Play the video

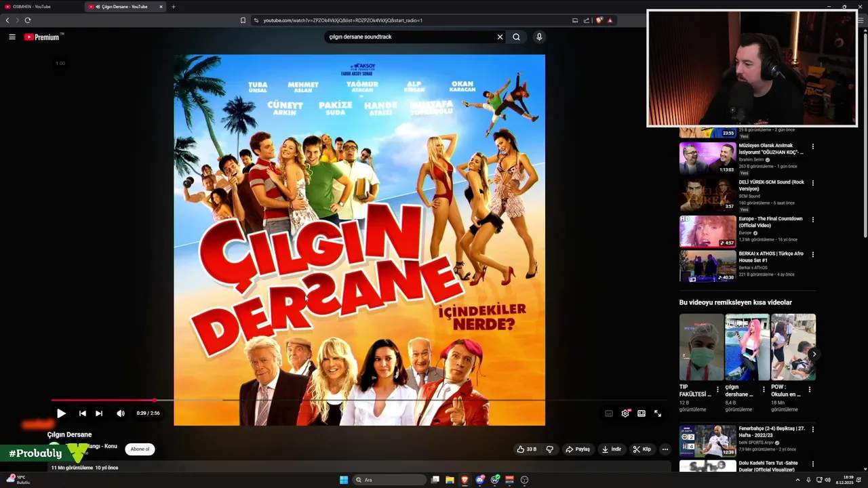pyautogui.click(x=61, y=413)
